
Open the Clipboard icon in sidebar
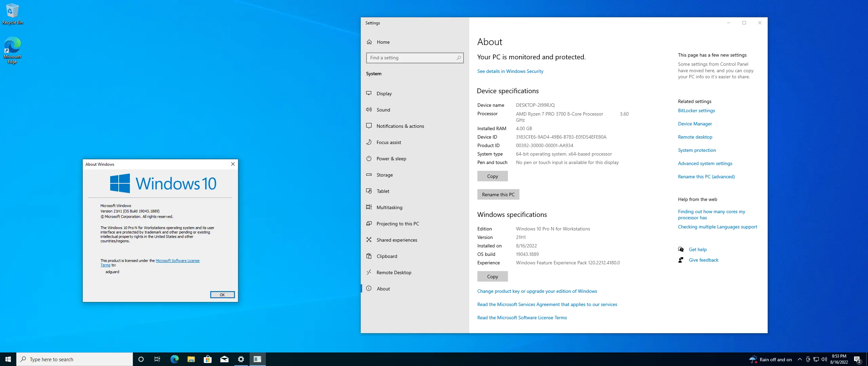(x=369, y=256)
